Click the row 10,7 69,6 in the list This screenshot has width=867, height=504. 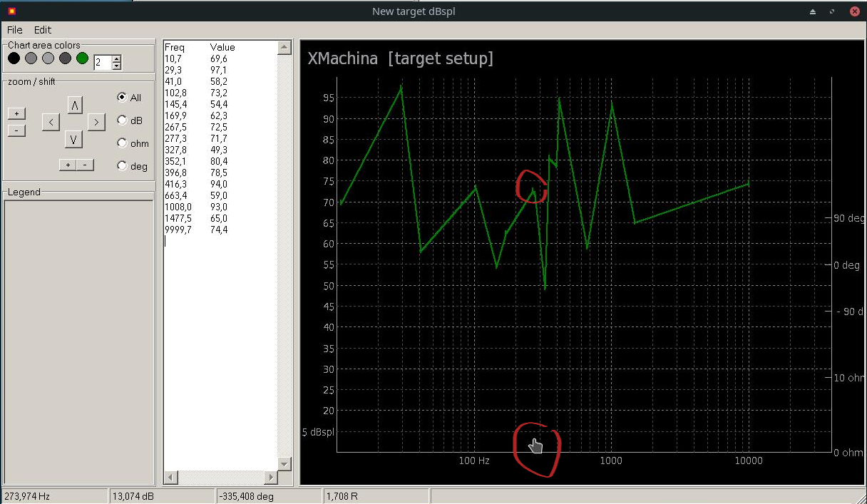point(197,58)
